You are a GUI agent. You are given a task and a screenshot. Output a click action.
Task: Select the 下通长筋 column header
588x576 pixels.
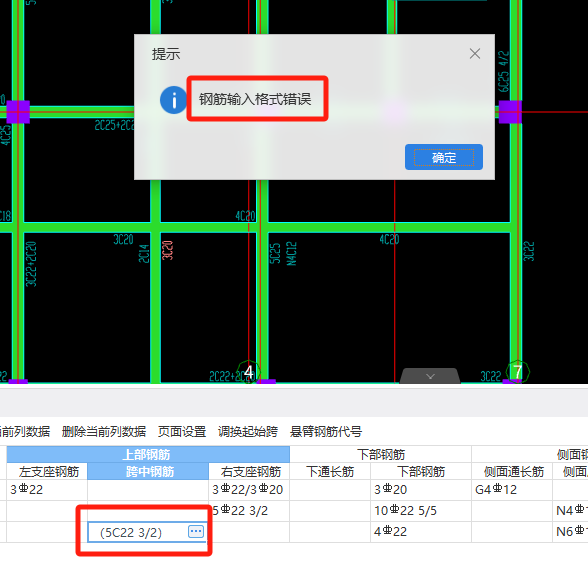(330, 471)
